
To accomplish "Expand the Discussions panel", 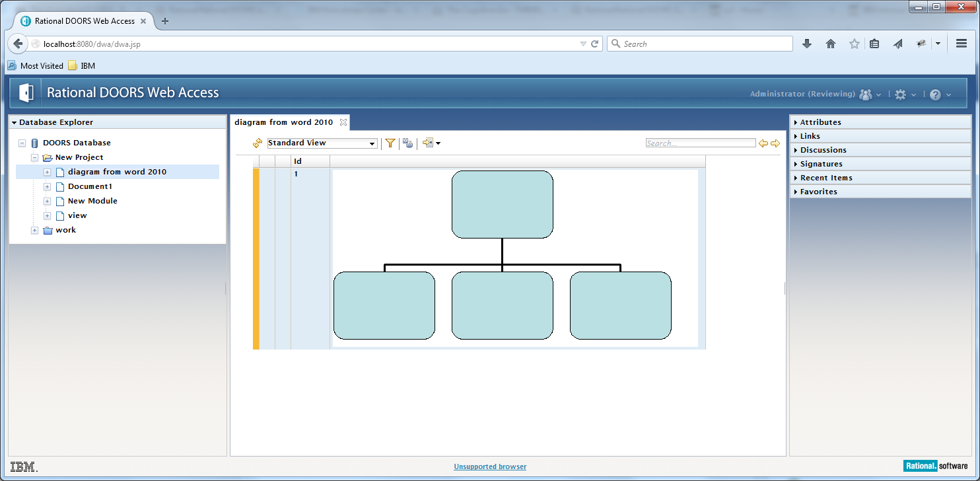I will 823,150.
